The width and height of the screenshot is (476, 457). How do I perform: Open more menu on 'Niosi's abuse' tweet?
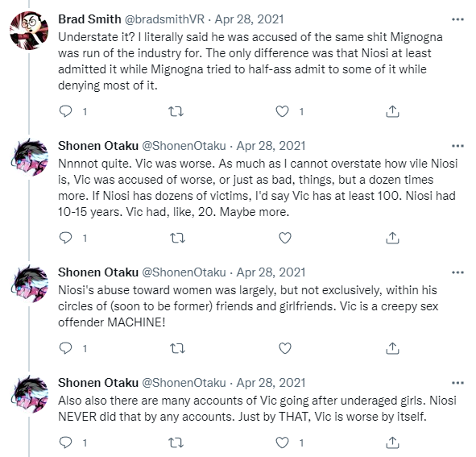[457, 272]
